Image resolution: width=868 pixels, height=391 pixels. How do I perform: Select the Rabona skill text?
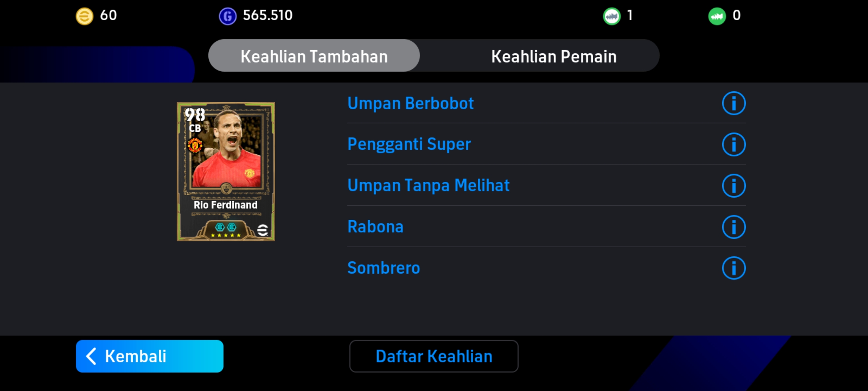pos(375,227)
